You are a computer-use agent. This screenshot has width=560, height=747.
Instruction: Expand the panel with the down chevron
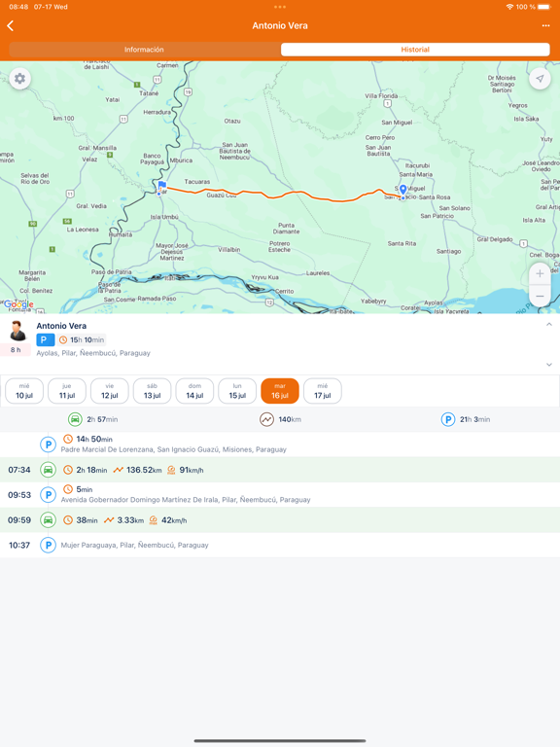tap(549, 365)
